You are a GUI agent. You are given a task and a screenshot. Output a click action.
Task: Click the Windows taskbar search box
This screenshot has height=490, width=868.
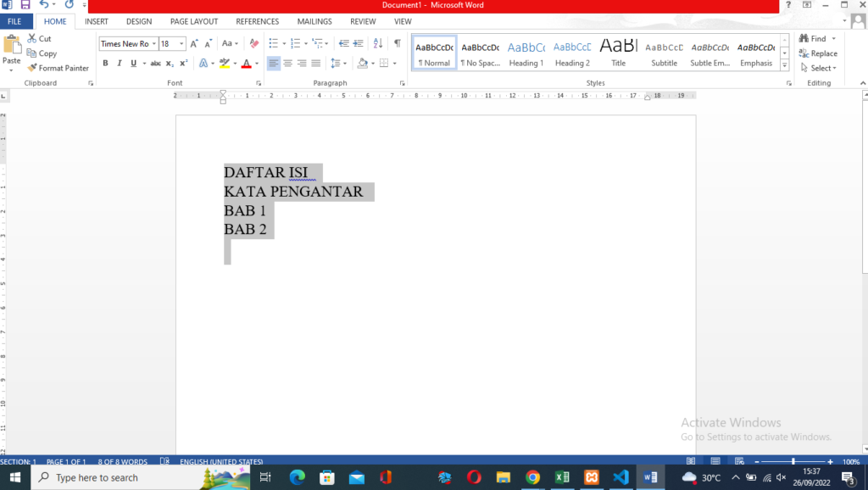click(x=119, y=477)
